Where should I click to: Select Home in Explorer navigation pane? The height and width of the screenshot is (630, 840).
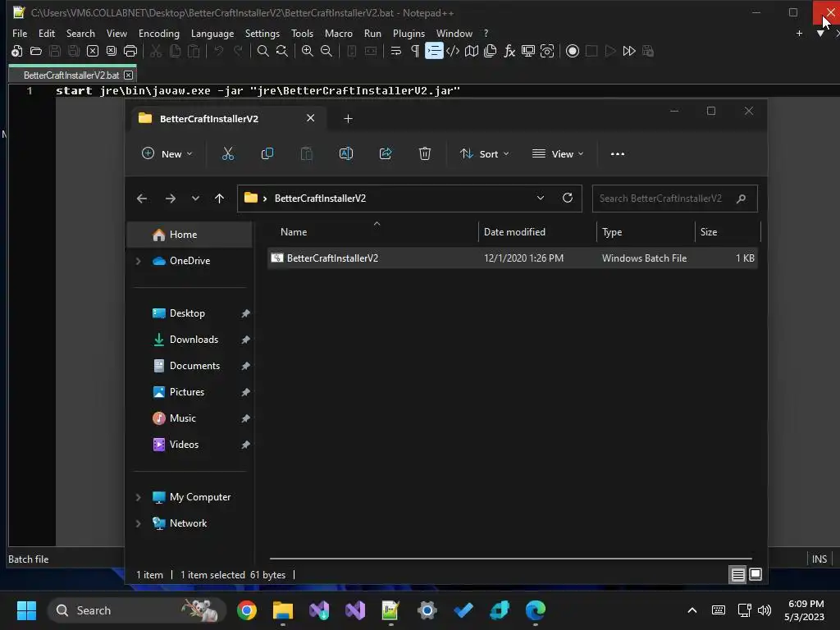click(x=189, y=234)
